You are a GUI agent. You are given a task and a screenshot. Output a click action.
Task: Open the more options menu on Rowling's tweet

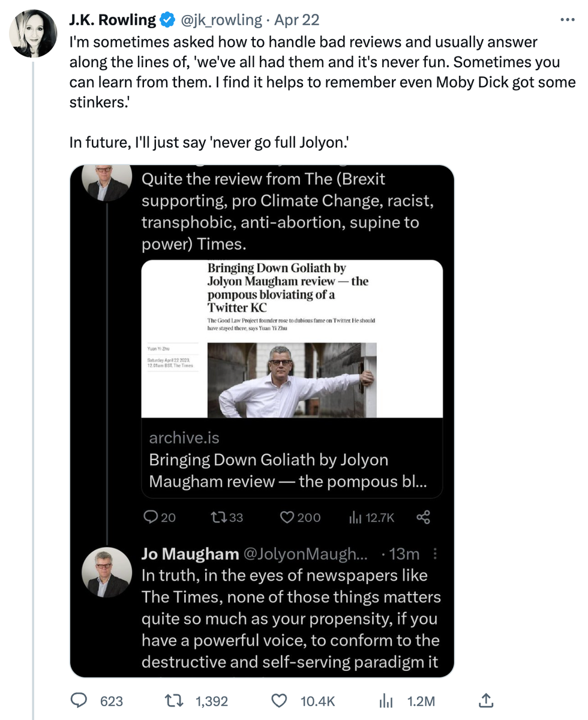coord(568,19)
